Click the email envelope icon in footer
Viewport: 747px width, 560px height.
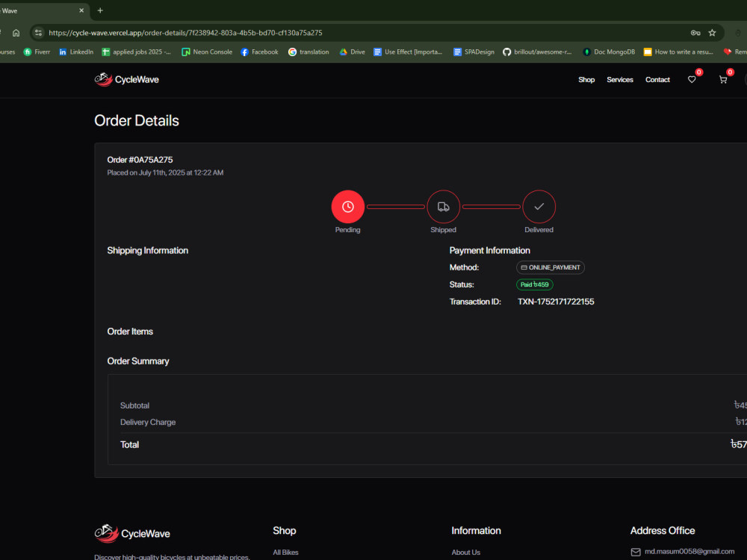tap(636, 552)
